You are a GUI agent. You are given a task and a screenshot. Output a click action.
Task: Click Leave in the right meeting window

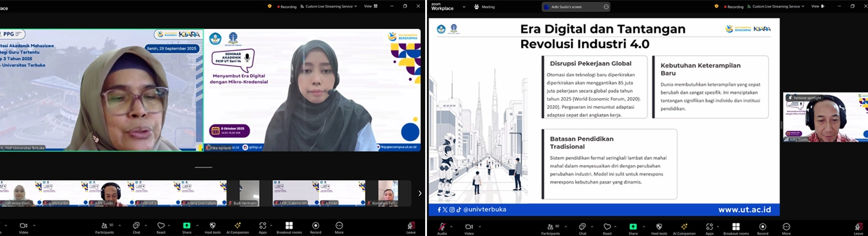click(858, 227)
